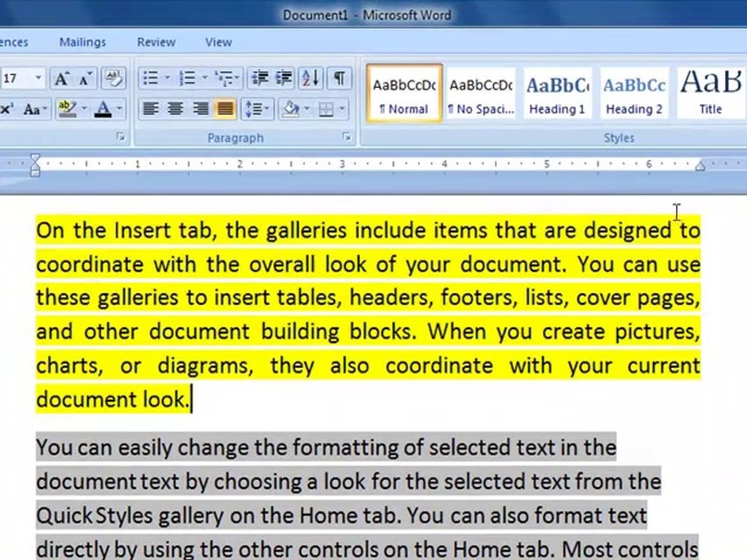
Task: Increase the paragraph indent
Action: pos(284,78)
